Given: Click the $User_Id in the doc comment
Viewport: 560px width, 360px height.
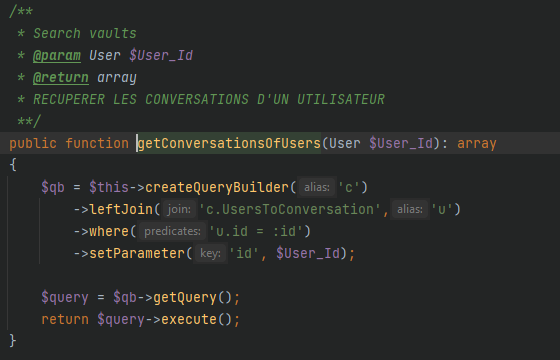Looking at the screenshot, I should click(161, 56).
